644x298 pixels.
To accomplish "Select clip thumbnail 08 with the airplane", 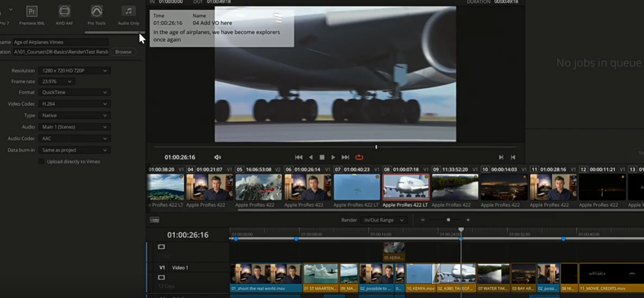I will [x=406, y=187].
